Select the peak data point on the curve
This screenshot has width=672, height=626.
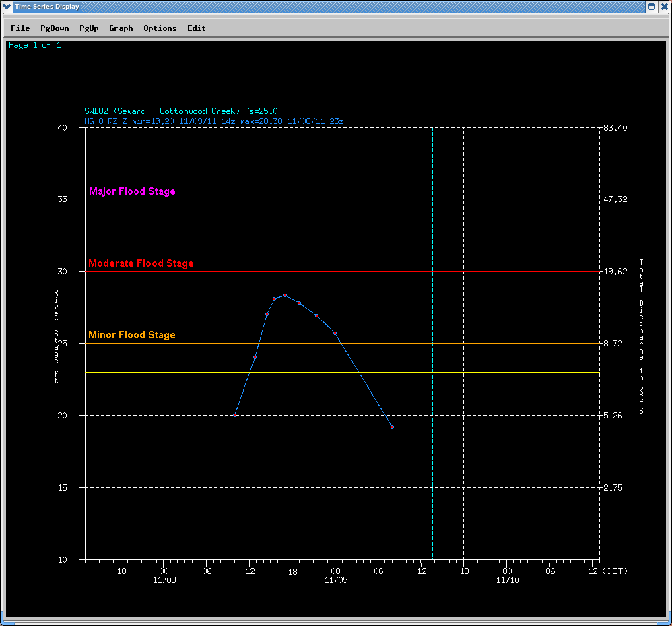[285, 295]
